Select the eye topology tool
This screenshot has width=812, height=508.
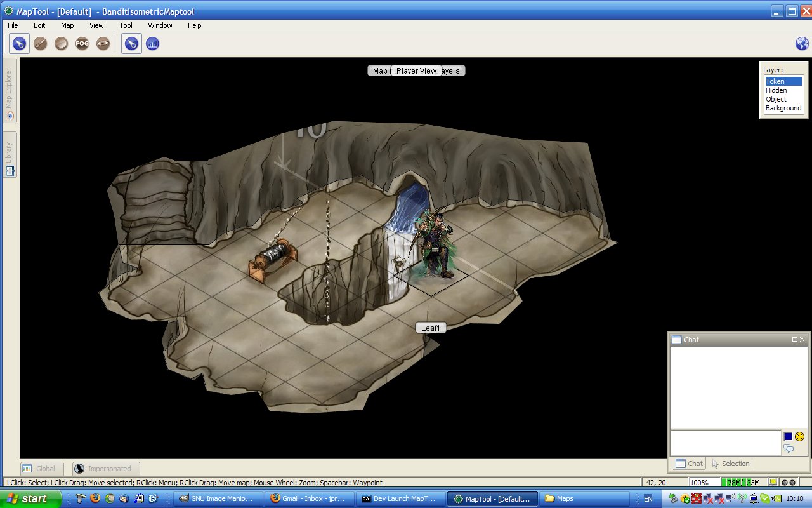click(x=103, y=44)
